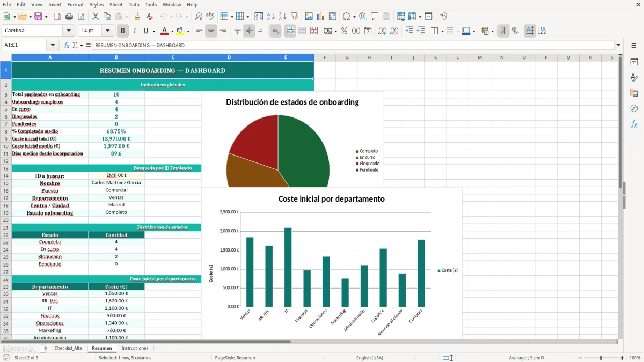Viewport: 644px width, 362px height.
Task: Insert Hyperlink globe icon
Action: click(x=363, y=17)
